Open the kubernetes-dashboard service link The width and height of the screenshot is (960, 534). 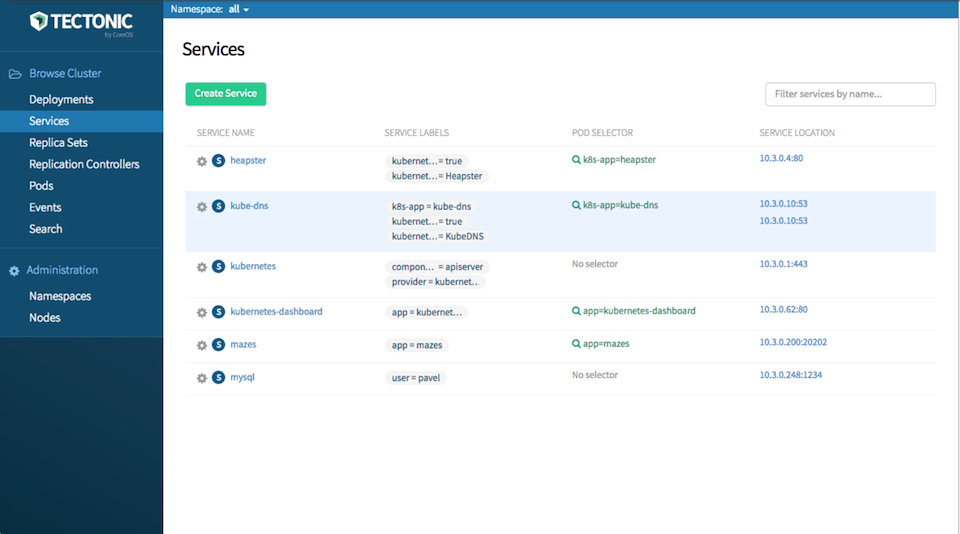pyautogui.click(x=276, y=312)
